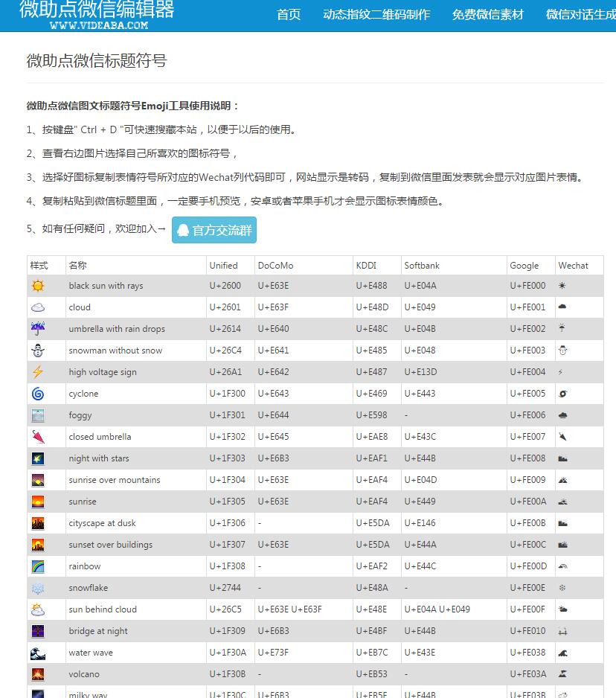Select Wechat symbol in cloud row
The width and height of the screenshot is (616, 698).
(562, 307)
